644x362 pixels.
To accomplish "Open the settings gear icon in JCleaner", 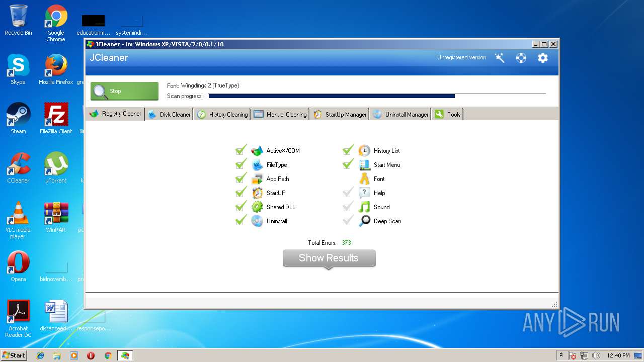I will (x=542, y=58).
